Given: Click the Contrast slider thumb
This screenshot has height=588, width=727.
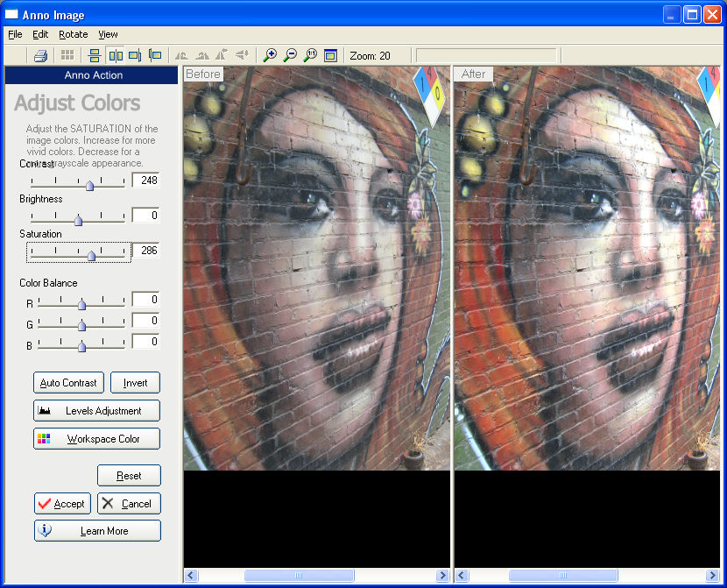Looking at the screenshot, I should pos(89,185).
